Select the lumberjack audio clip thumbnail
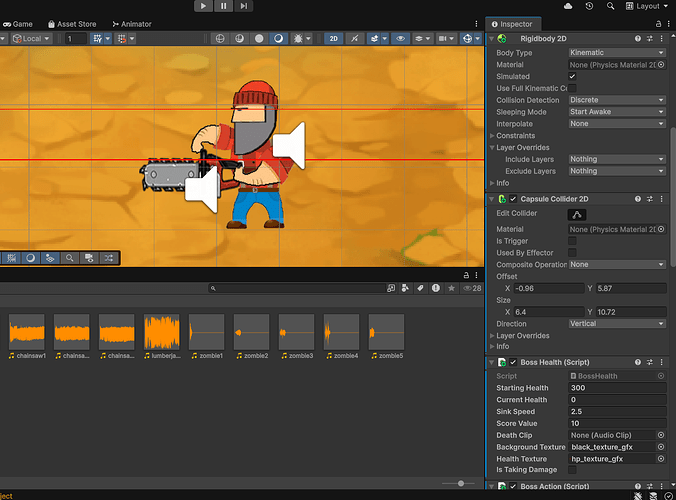 pos(162,331)
